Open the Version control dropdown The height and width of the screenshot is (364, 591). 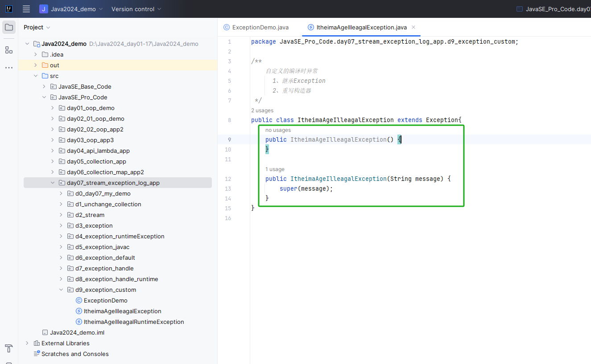pos(136,9)
